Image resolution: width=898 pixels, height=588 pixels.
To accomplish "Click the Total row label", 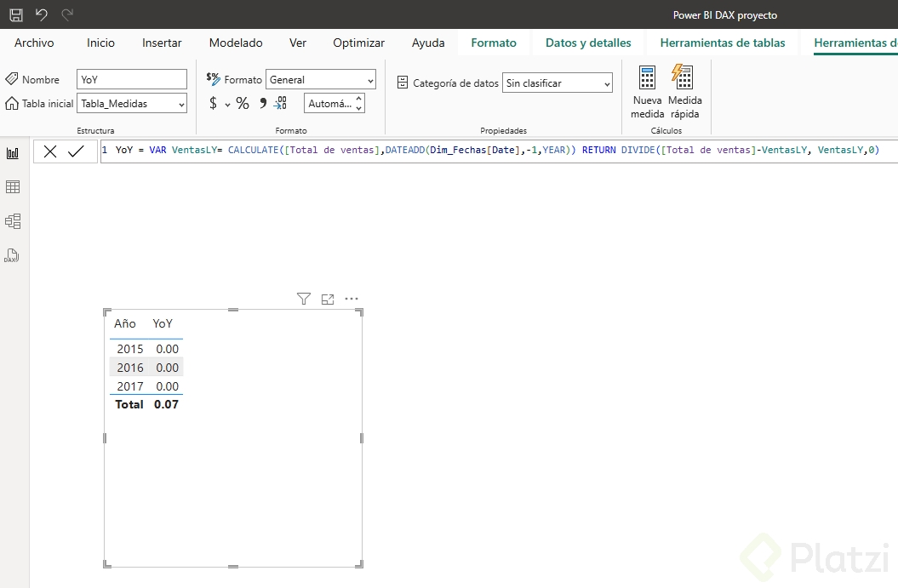I will point(129,404).
